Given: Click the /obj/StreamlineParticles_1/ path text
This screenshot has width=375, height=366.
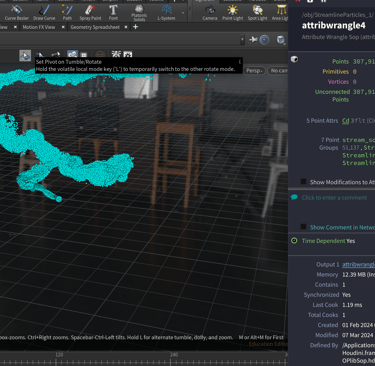Looking at the screenshot, I should [x=338, y=15].
